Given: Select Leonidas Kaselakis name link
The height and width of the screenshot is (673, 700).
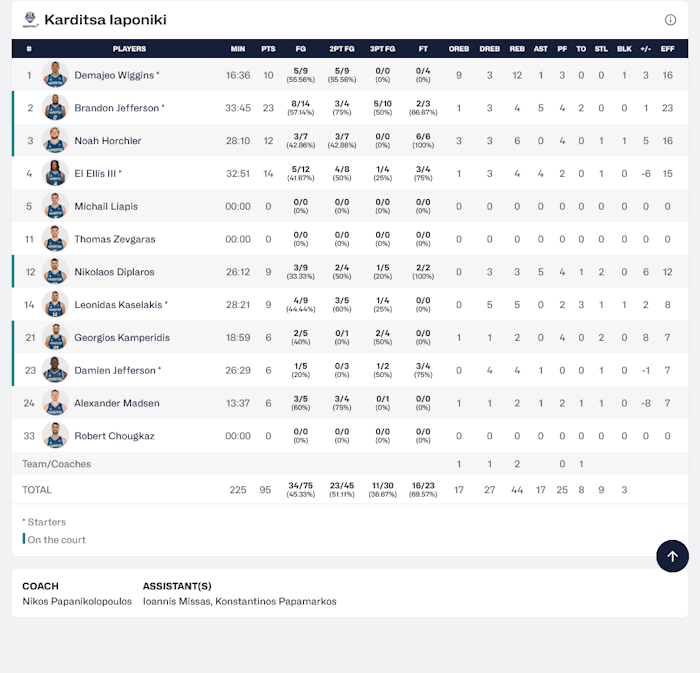Looking at the screenshot, I should pos(118,305).
